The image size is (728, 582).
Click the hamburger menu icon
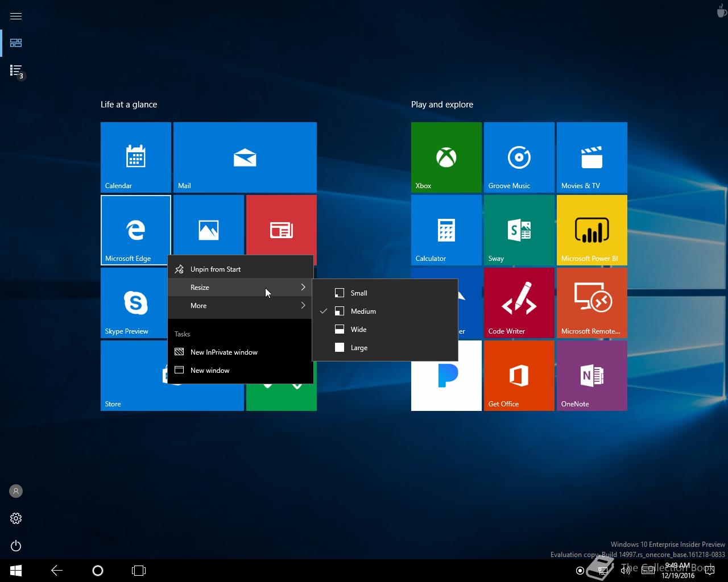click(16, 16)
